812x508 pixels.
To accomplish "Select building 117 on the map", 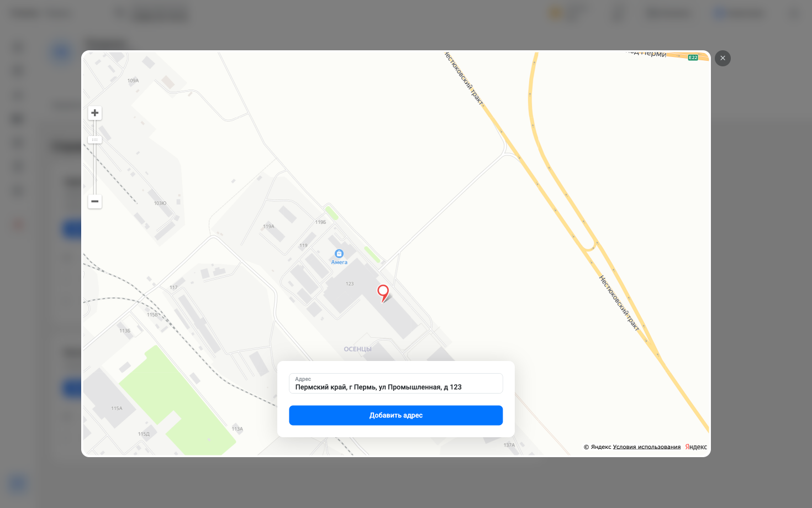I will [173, 287].
